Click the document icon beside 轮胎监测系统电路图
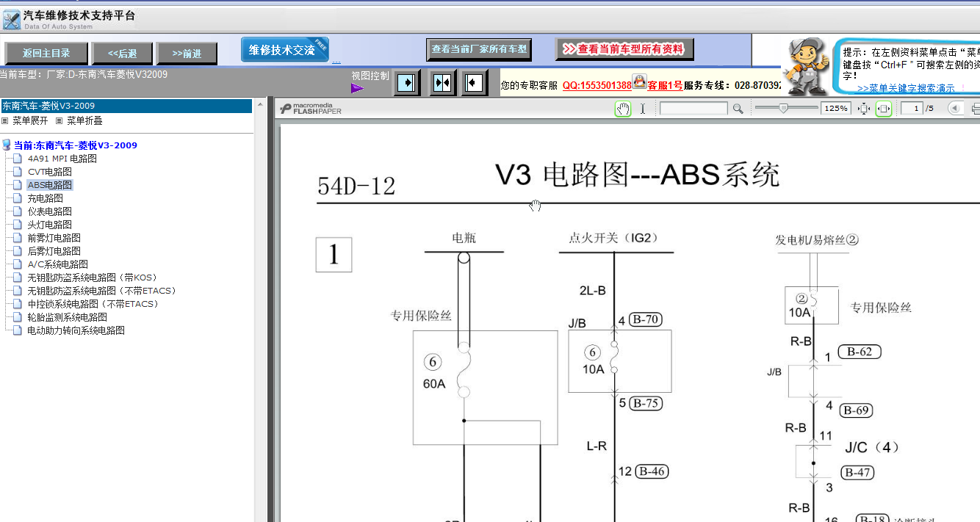 (x=18, y=317)
